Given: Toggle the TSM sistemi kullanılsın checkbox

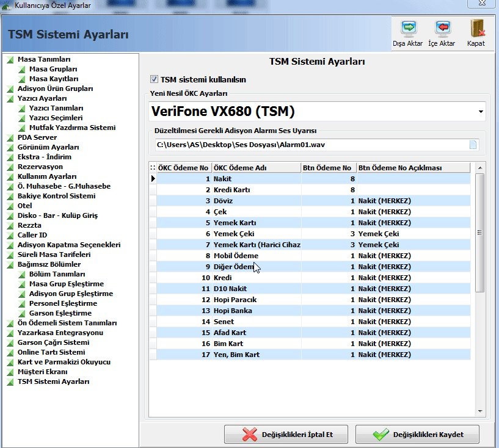Looking at the screenshot, I should (154, 79).
